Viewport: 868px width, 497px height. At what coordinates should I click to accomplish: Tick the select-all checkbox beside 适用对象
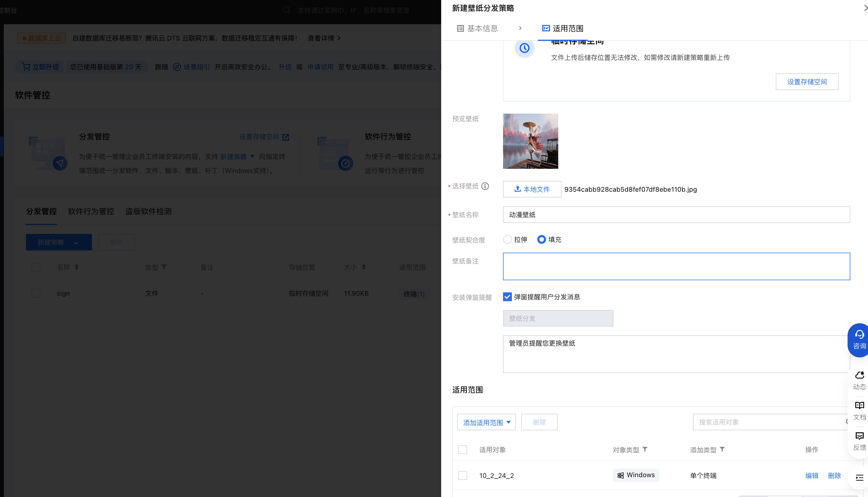pos(462,450)
